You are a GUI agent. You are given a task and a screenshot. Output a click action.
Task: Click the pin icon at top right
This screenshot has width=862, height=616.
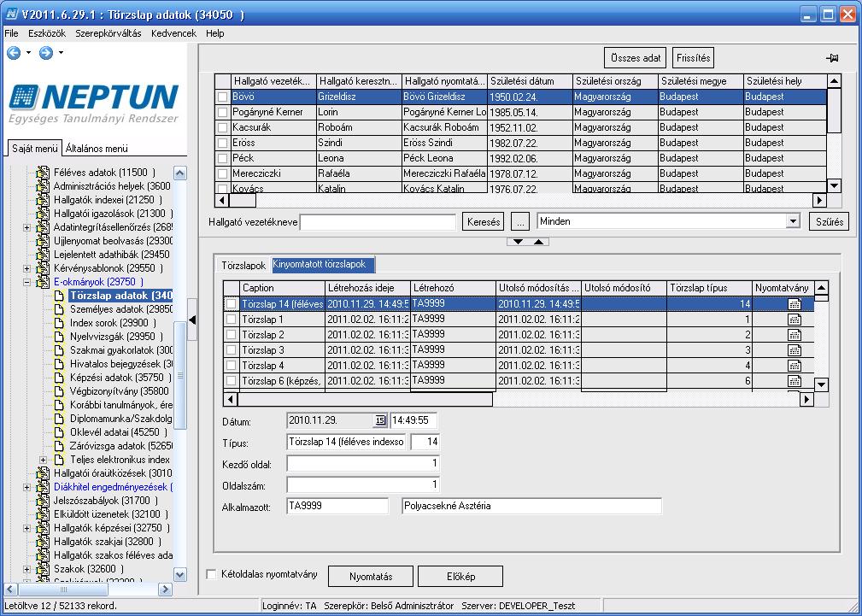pos(832,58)
